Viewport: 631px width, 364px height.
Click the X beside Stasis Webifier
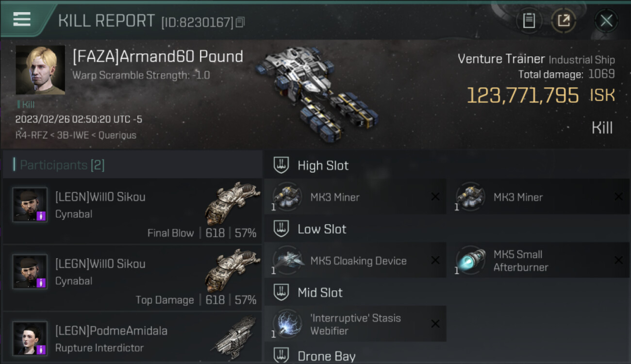[435, 324]
